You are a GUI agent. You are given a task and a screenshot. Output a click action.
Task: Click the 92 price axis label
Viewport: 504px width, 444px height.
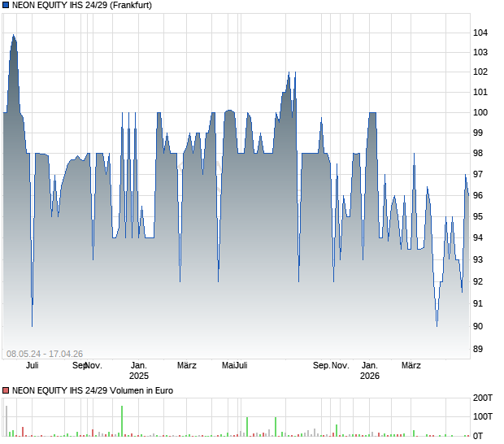coord(478,281)
